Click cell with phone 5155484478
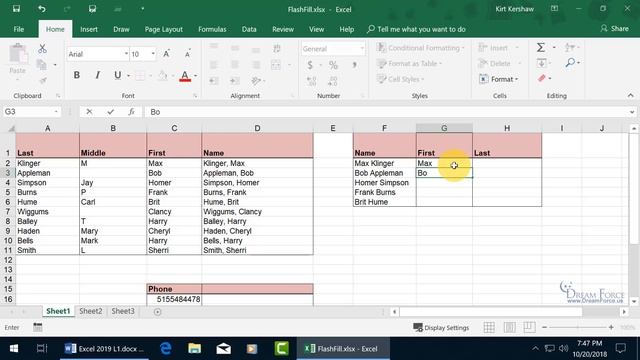This screenshot has height=360, width=640. 174,299
